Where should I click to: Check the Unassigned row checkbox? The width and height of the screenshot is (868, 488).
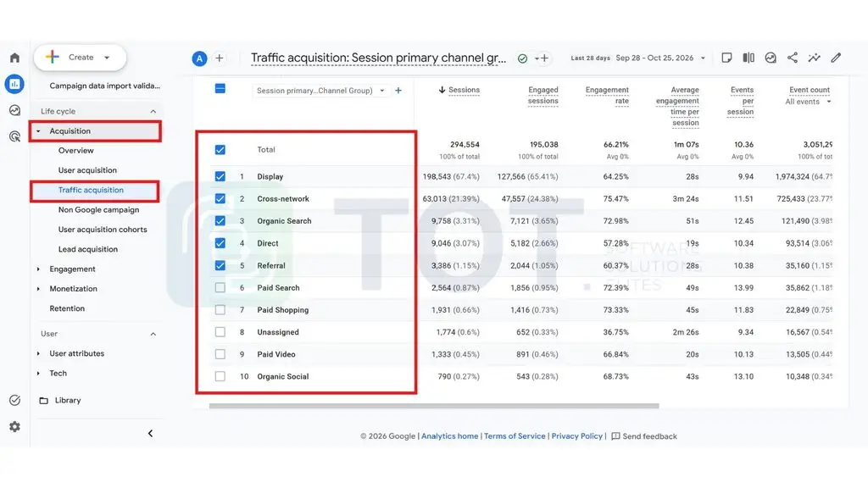(220, 332)
